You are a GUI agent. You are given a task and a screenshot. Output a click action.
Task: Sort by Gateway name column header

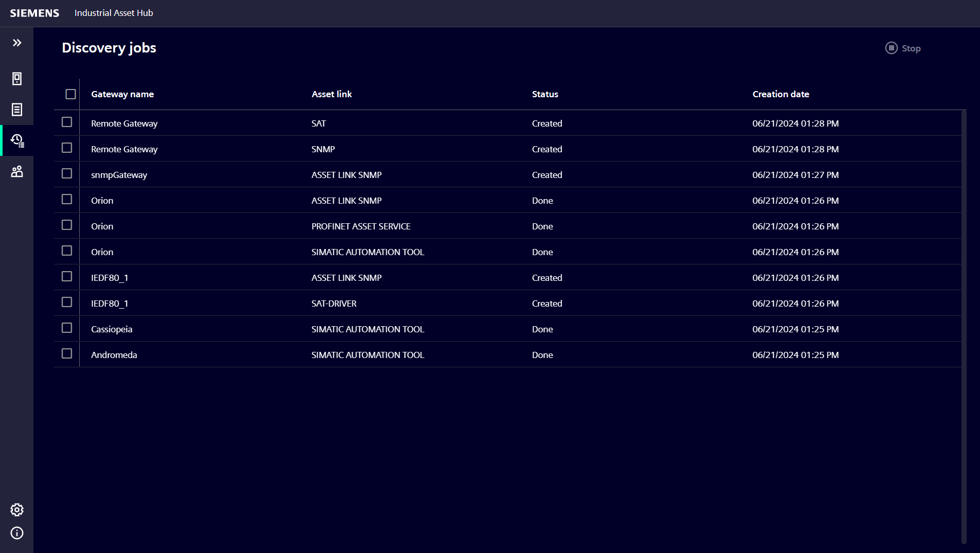tap(122, 94)
